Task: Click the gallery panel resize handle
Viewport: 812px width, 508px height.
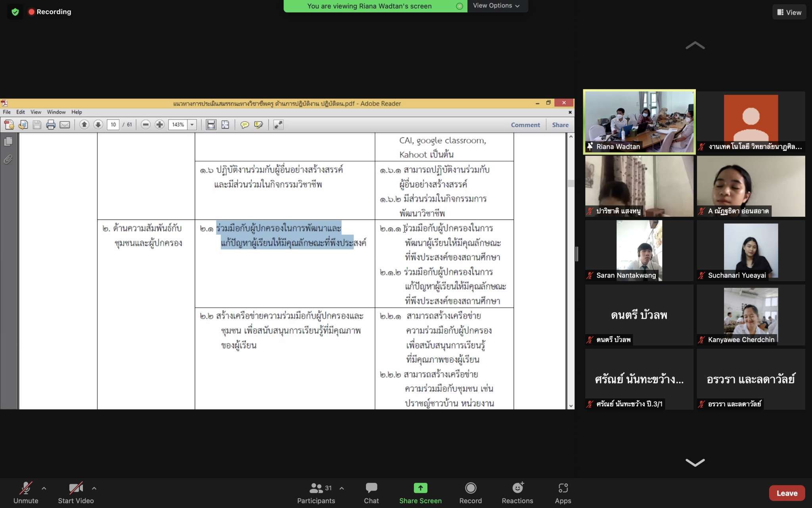Action: click(x=577, y=254)
